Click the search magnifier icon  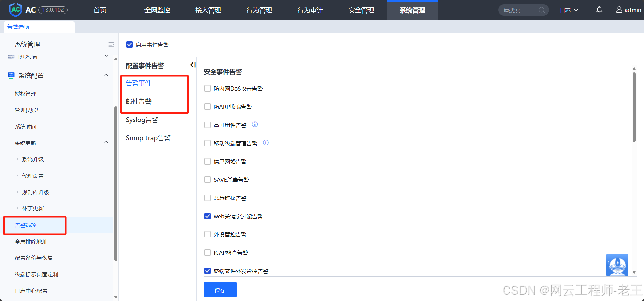tap(542, 10)
